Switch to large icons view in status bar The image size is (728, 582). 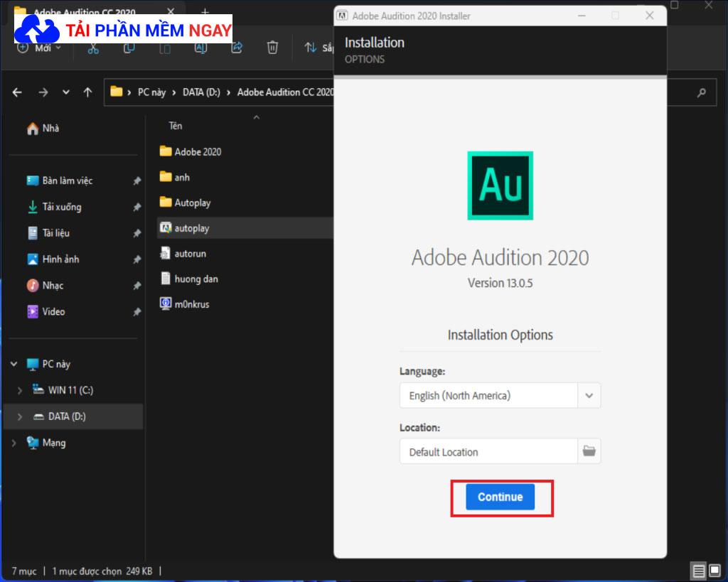[x=715, y=571]
